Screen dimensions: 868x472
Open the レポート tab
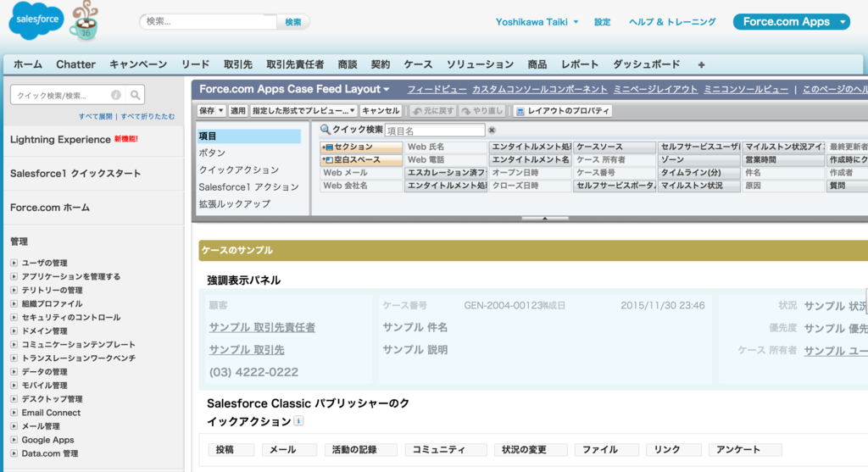coord(580,64)
